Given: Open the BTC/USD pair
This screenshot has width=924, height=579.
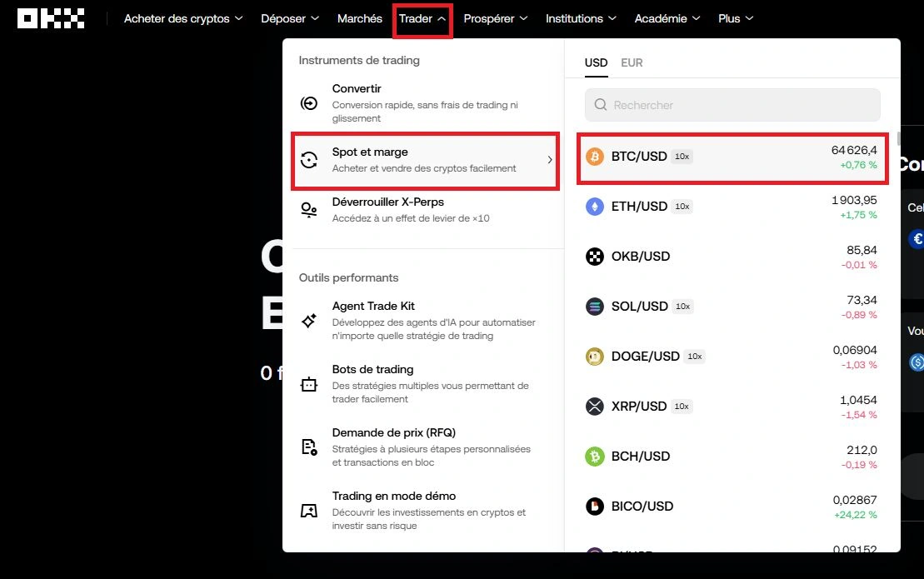Looking at the screenshot, I should [x=732, y=157].
